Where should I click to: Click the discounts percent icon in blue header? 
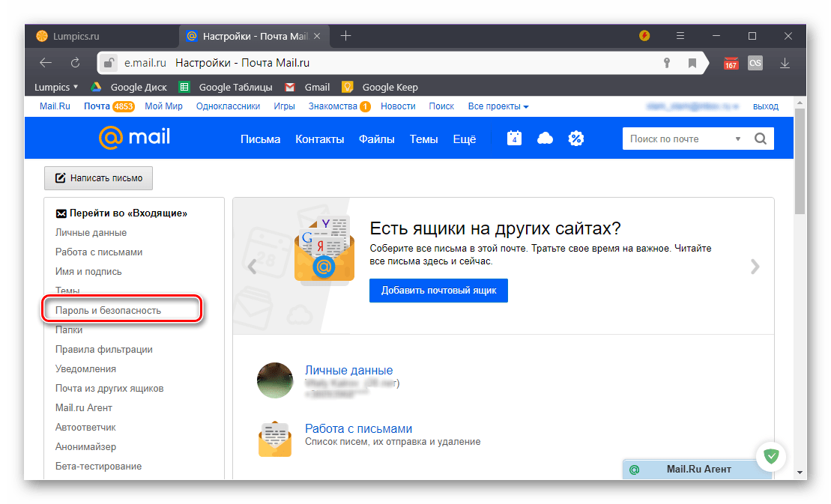pos(575,138)
